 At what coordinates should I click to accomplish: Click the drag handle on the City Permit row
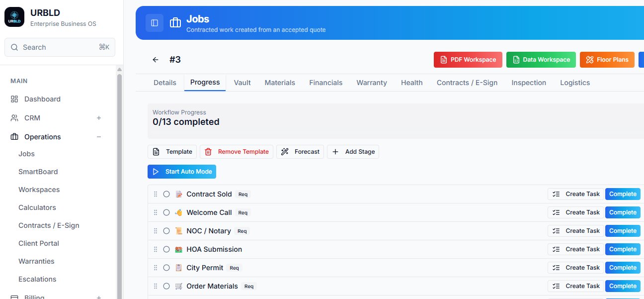pyautogui.click(x=156, y=268)
